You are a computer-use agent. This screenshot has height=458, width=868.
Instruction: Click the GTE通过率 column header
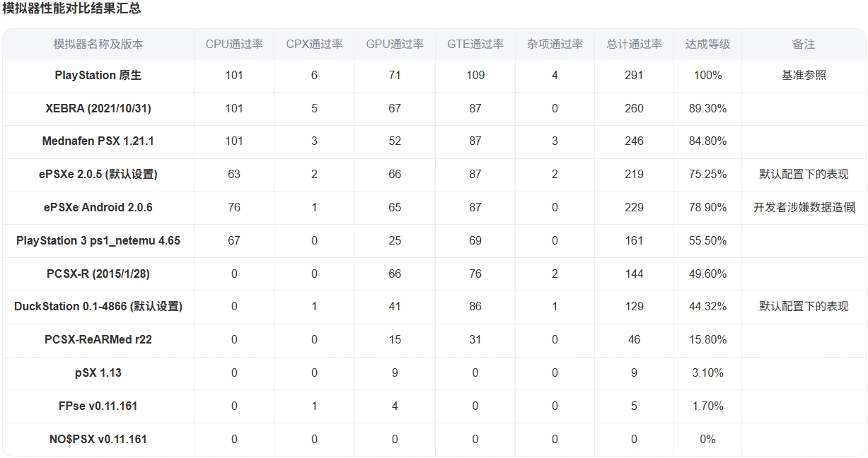point(475,44)
